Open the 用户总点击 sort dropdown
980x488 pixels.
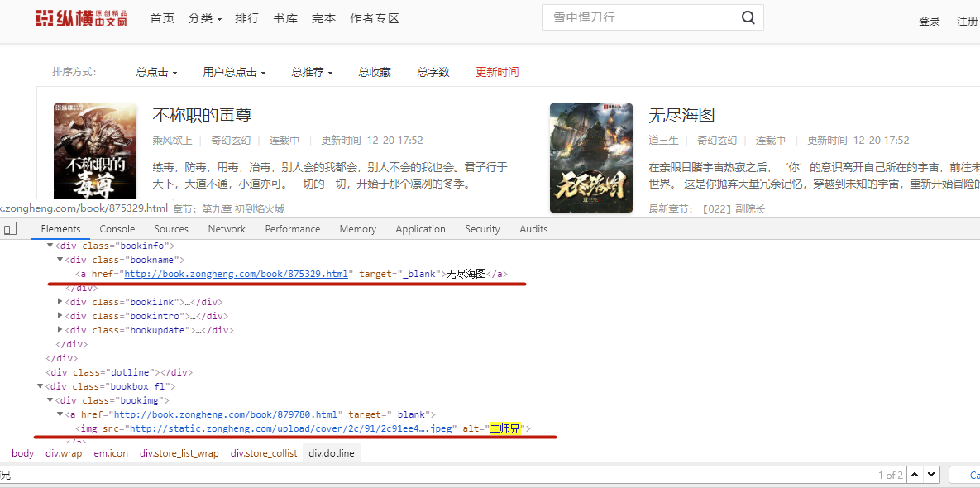[234, 73]
